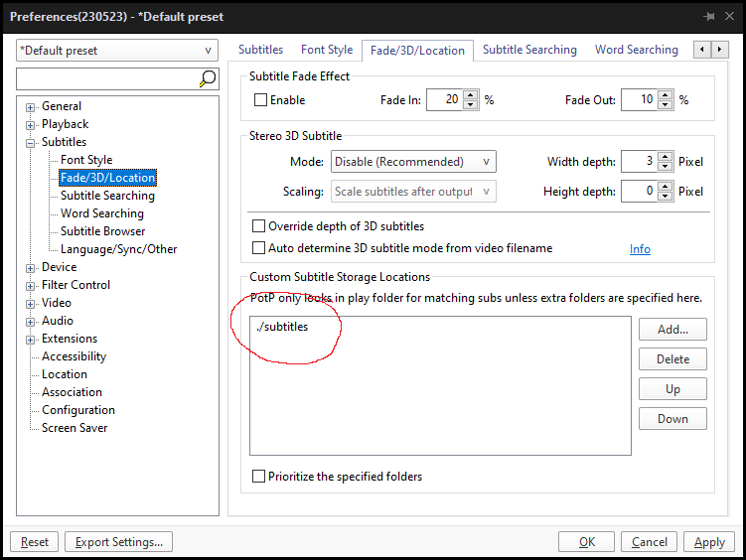This screenshot has width=746, height=560.
Task: Click the preferences search input field
Action: pos(107,78)
